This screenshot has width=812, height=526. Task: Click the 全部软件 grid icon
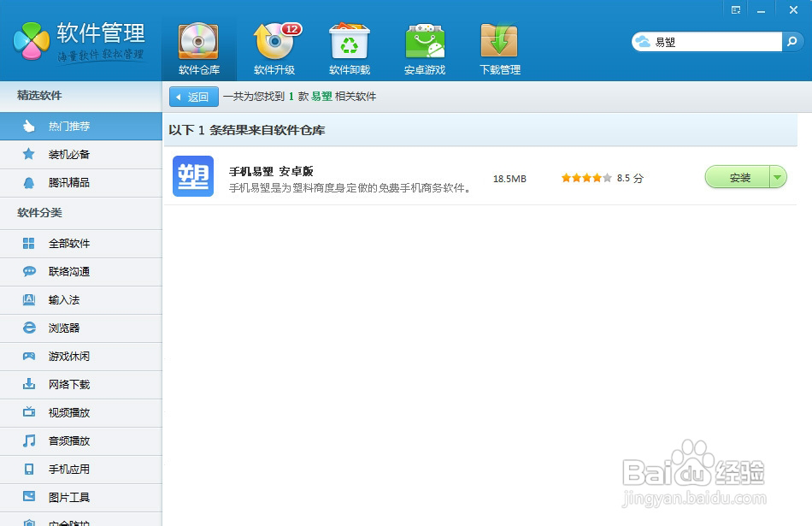click(29, 244)
